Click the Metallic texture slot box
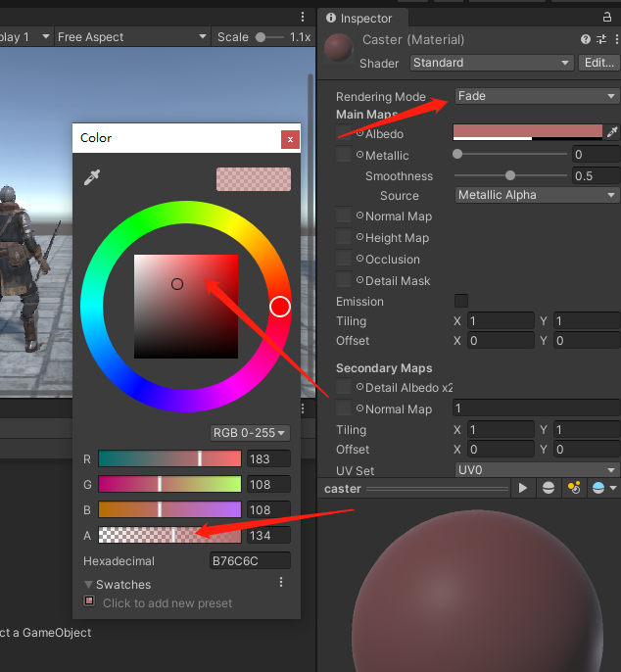The image size is (621, 672). (x=343, y=154)
